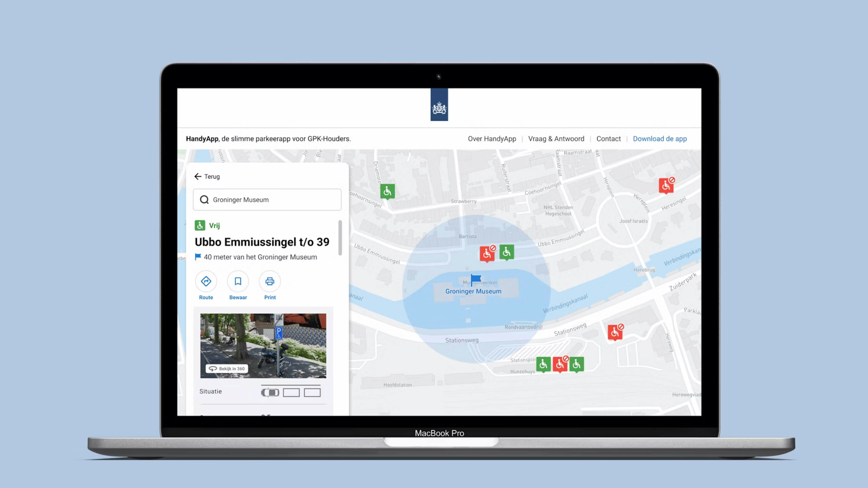Screen dimensions: 868x488
Task: Click the Rondvaartbedrijf map label
Action: 524,327
